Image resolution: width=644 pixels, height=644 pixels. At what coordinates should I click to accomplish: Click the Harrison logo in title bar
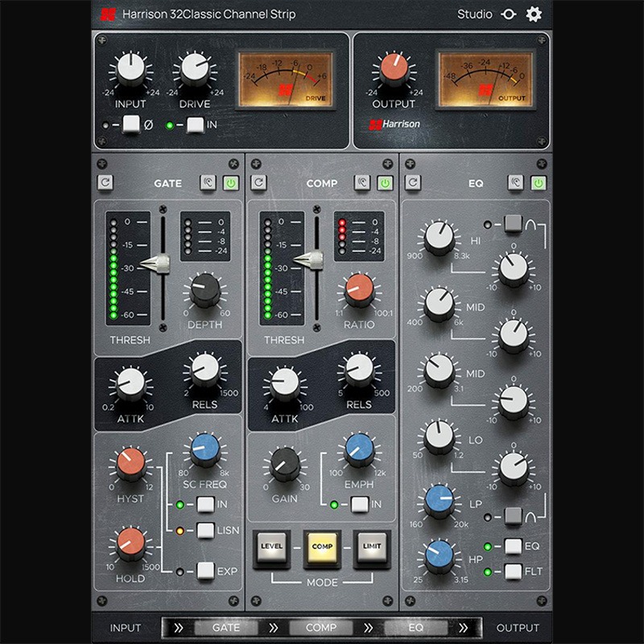[108, 14]
